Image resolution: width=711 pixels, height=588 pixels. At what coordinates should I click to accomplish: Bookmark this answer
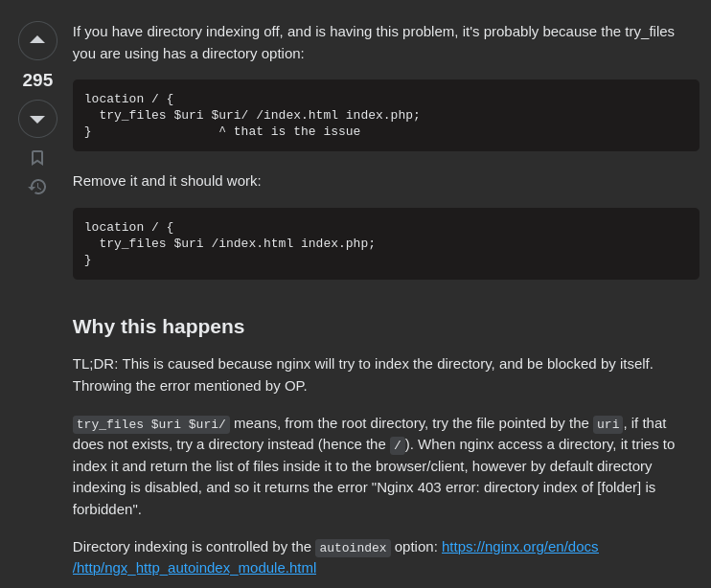[37, 158]
